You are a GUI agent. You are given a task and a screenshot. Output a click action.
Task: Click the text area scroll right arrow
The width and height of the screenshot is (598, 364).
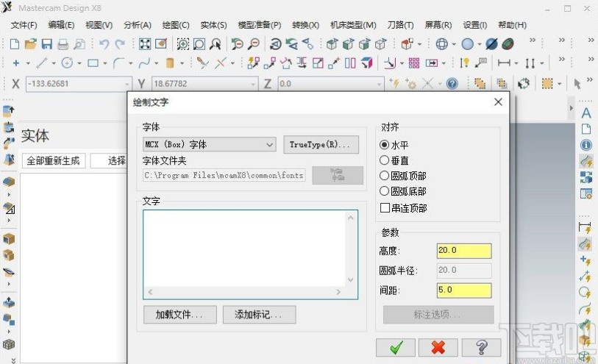338,292
